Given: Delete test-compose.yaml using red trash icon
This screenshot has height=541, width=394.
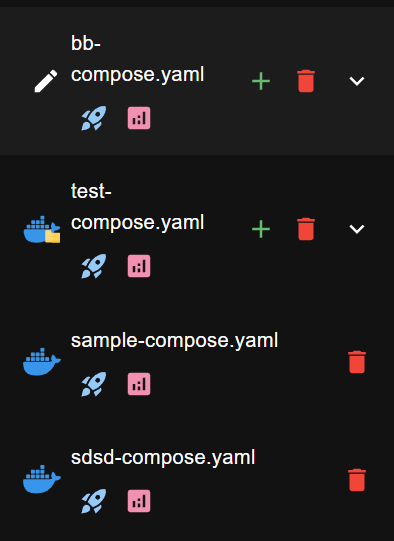Looking at the screenshot, I should tap(306, 229).
